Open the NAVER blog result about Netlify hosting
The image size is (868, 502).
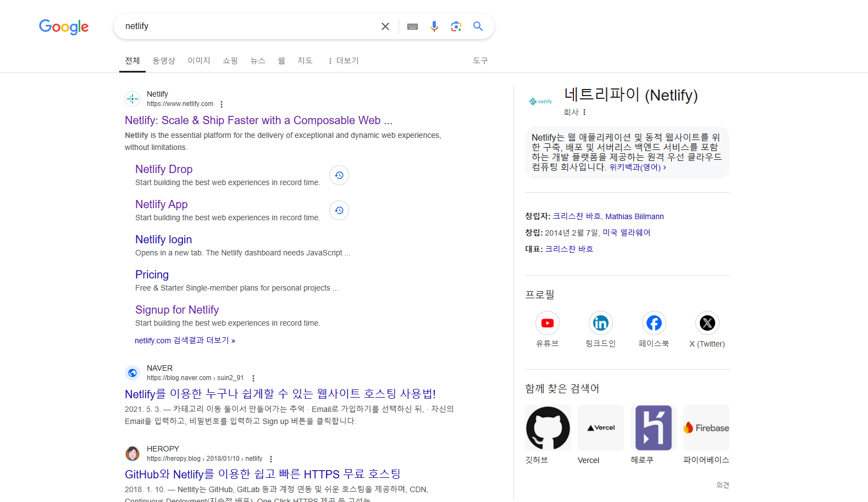pyautogui.click(x=280, y=394)
